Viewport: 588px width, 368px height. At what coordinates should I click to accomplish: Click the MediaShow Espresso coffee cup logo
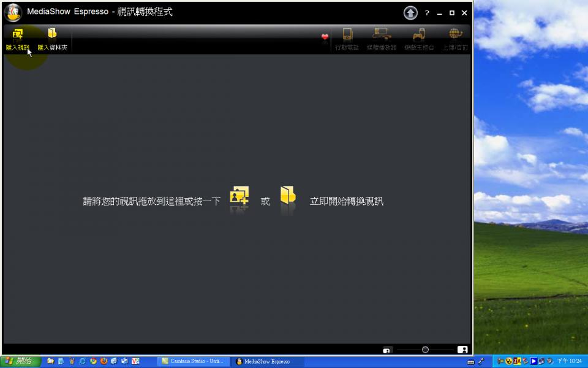tap(13, 12)
